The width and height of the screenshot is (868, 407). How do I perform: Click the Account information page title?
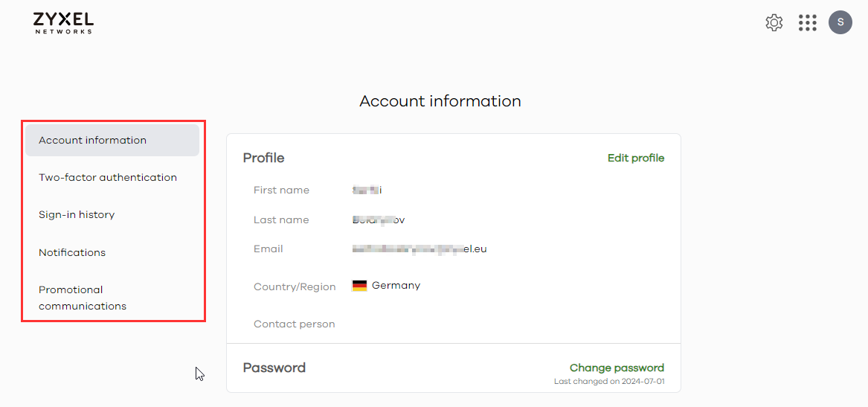click(x=440, y=101)
